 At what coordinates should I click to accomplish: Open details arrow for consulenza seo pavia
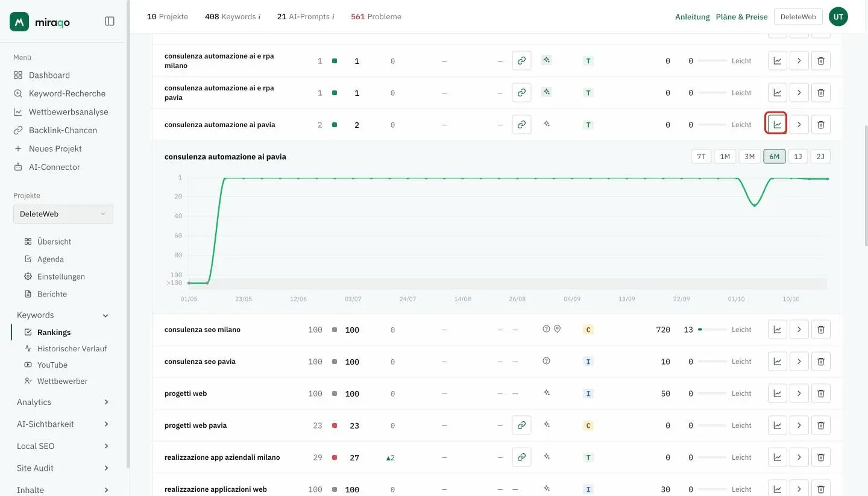pos(799,361)
